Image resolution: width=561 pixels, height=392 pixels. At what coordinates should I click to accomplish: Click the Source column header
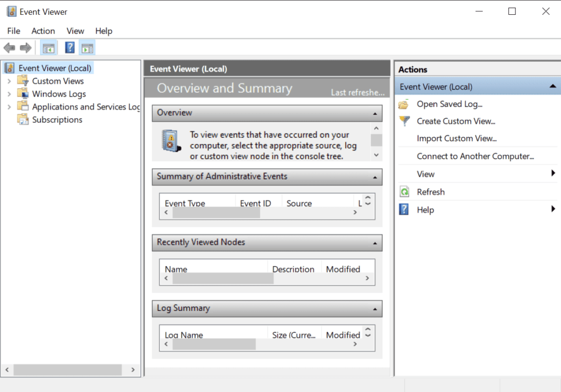pos(299,203)
